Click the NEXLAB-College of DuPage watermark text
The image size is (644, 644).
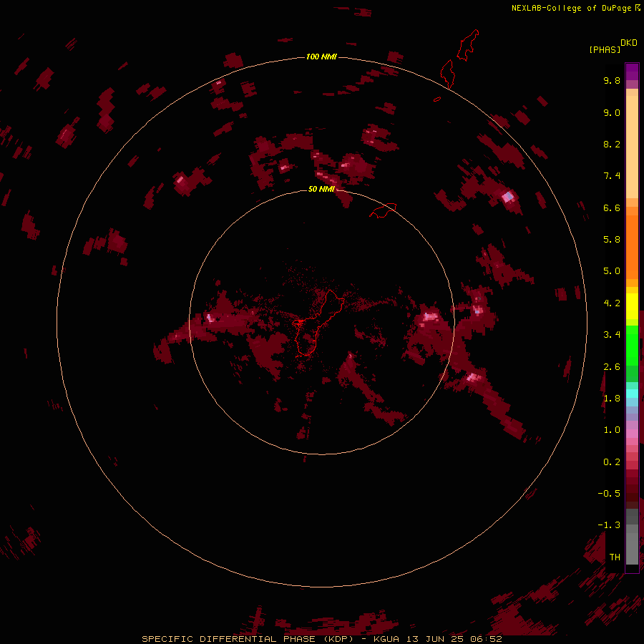click(575, 8)
